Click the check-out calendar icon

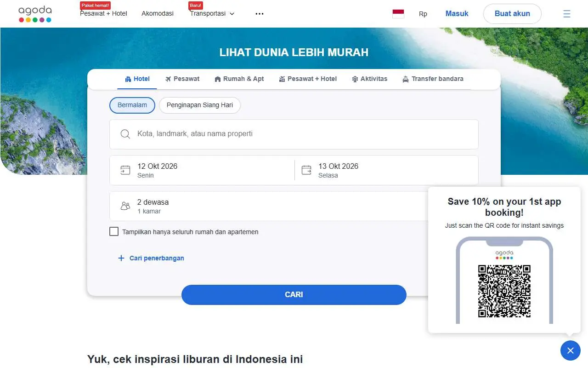[306, 170]
